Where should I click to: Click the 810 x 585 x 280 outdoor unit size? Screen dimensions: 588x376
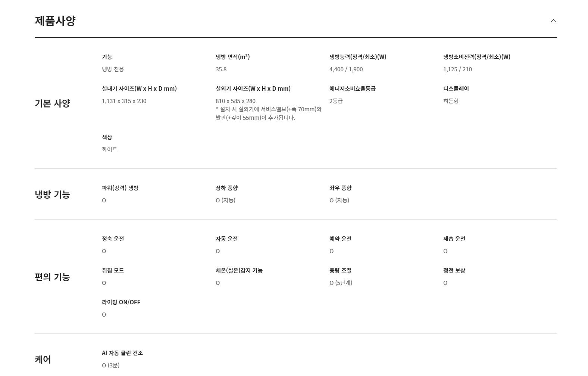pyautogui.click(x=235, y=101)
